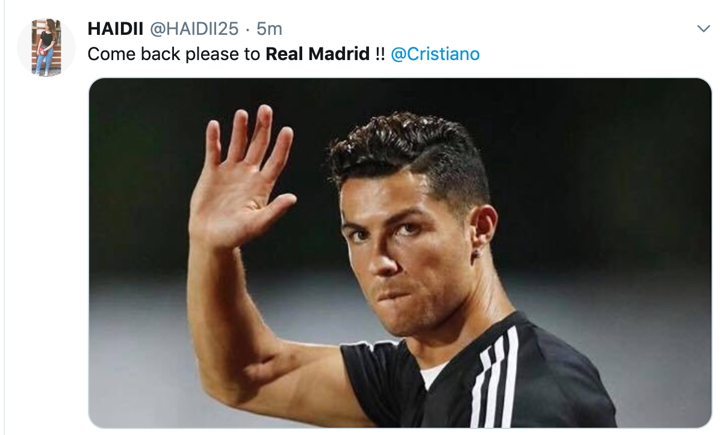Open the tweet via 5m timestamp
The height and width of the screenshot is (435, 720).
pyautogui.click(x=269, y=29)
